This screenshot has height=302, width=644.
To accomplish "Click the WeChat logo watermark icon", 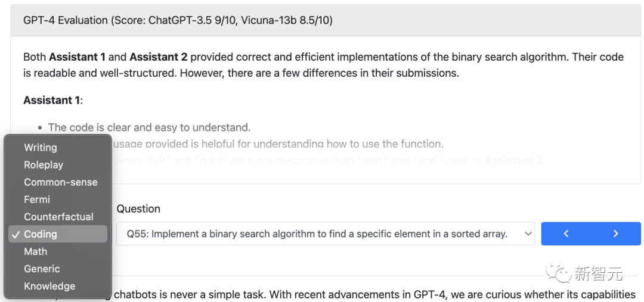I will (x=561, y=274).
